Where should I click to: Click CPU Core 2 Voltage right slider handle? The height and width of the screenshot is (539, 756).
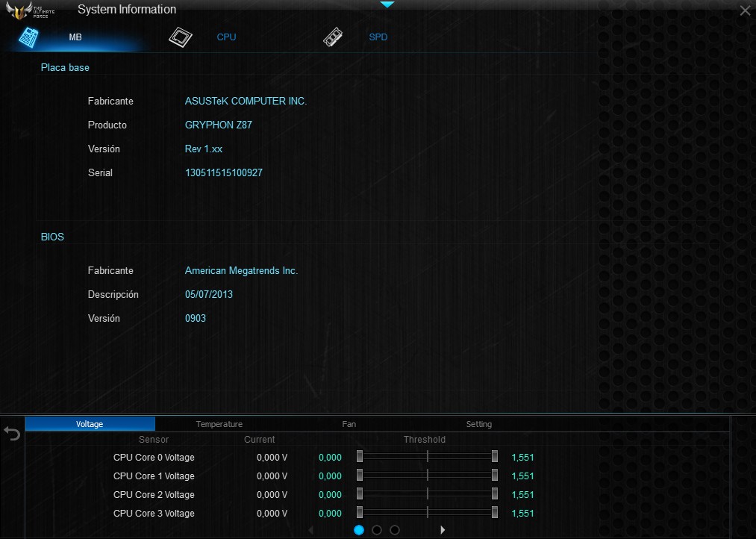click(495, 493)
